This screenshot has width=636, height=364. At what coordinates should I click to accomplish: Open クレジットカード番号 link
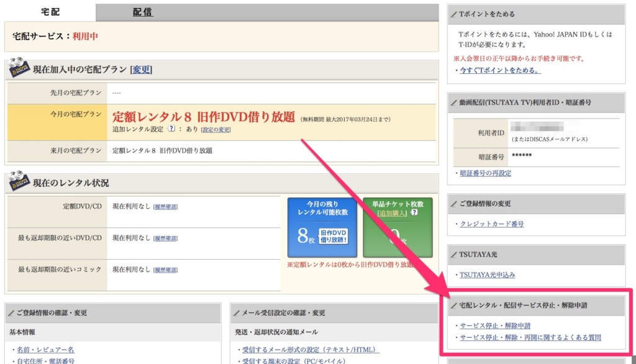(x=492, y=224)
